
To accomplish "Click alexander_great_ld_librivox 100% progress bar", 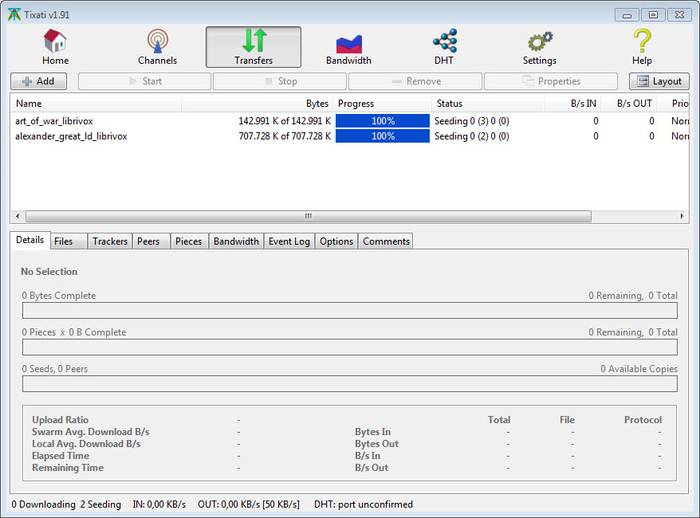I will tap(383, 136).
